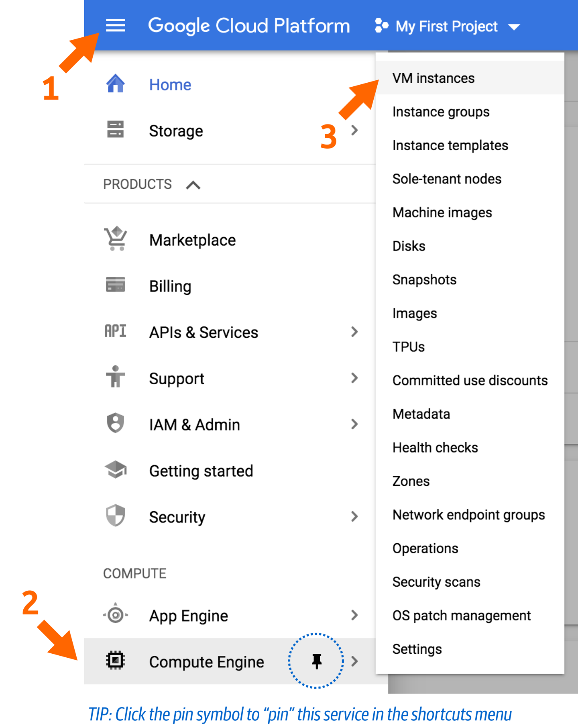
Task: Select Committed use discounts entry
Action: [x=470, y=380]
